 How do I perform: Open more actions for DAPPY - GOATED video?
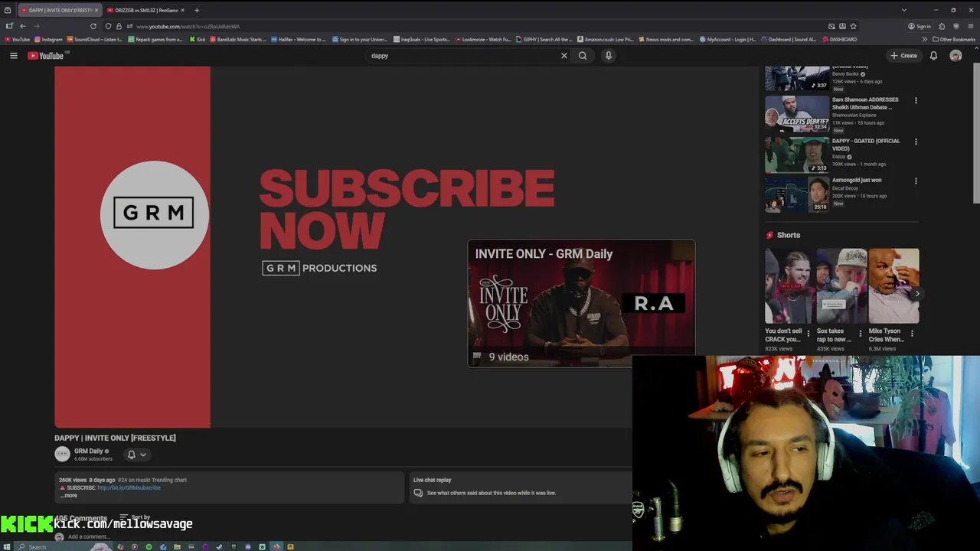[916, 142]
